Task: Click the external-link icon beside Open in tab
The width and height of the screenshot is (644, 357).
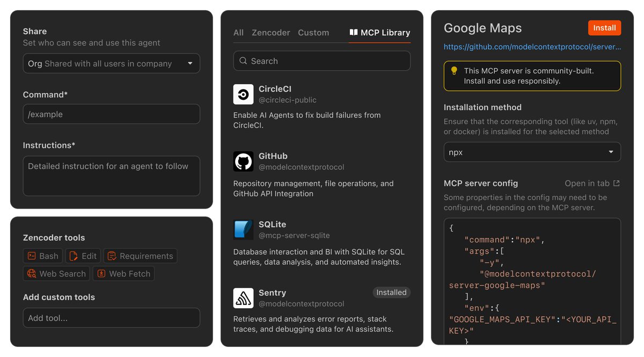Action: pos(617,183)
